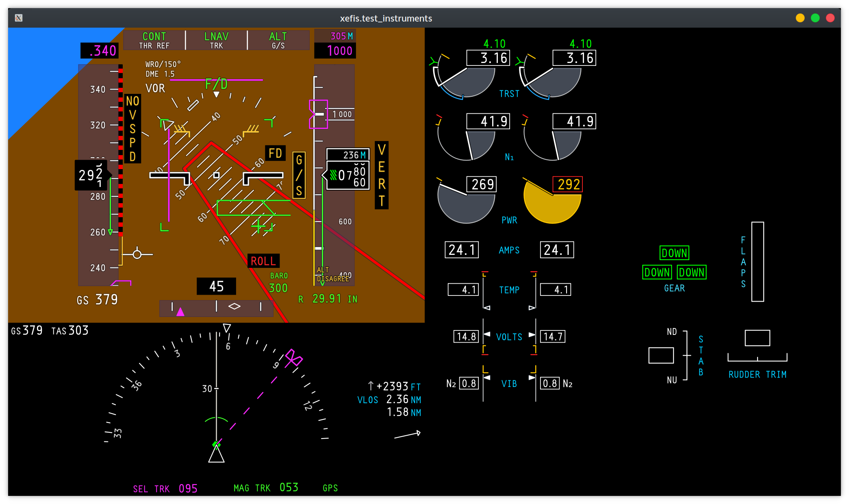
Task: Click the X11 window menu icon
Action: point(19,18)
